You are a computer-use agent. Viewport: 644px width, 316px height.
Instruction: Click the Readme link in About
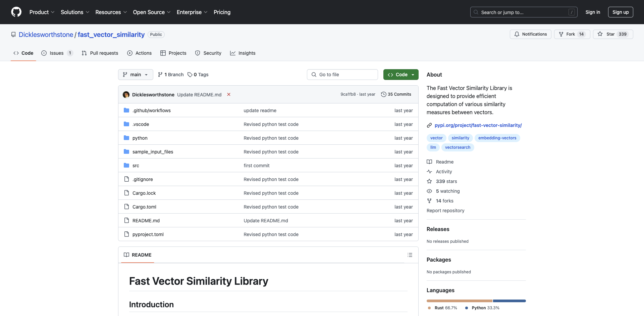pos(440,162)
